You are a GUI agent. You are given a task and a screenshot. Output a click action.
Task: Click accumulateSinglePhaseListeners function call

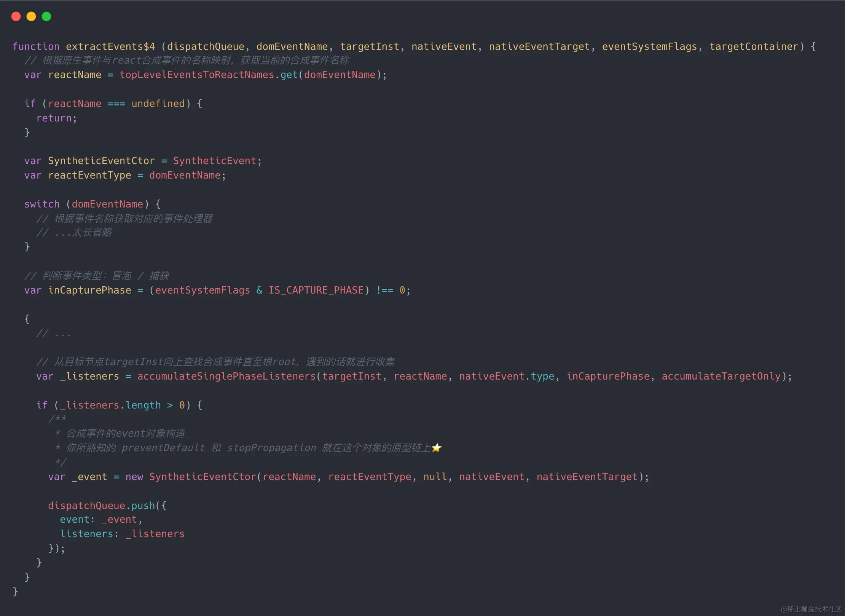[226, 377]
